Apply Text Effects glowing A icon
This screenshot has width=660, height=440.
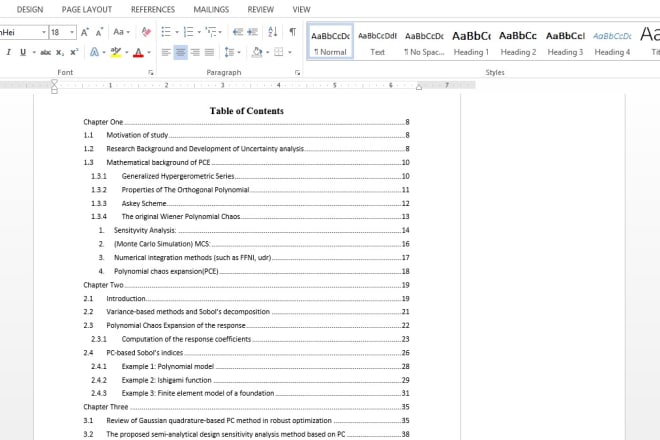[x=94, y=52]
